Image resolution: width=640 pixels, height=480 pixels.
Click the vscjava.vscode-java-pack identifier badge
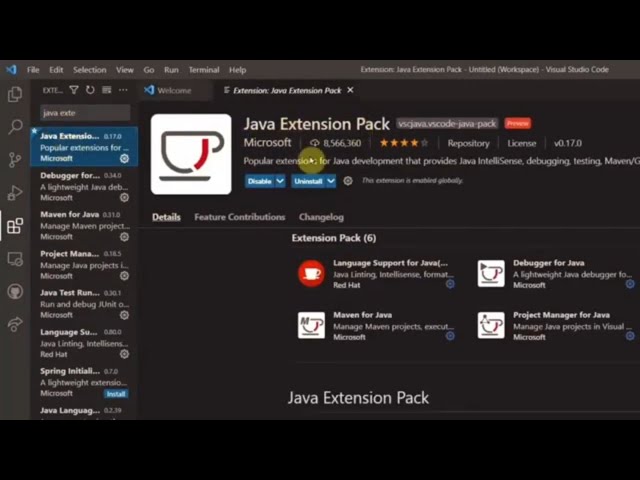(447, 123)
